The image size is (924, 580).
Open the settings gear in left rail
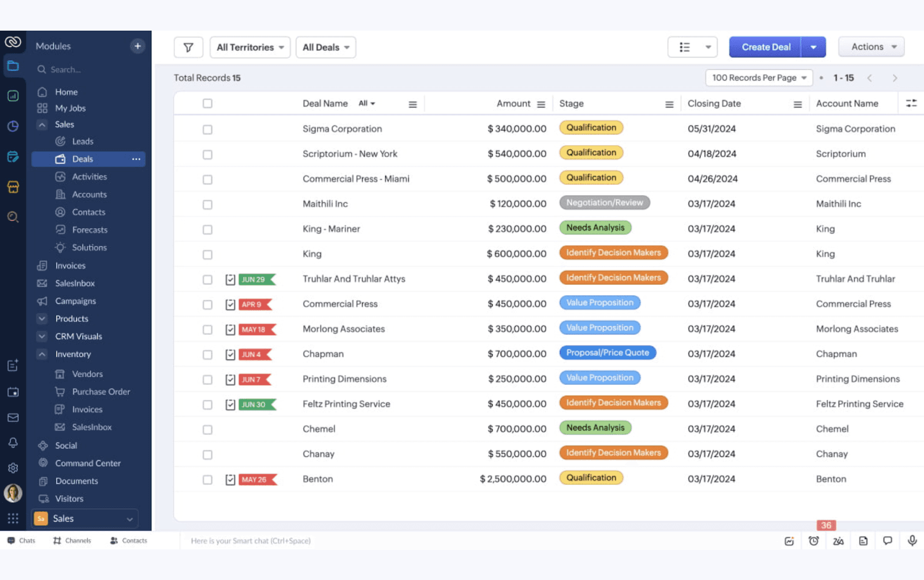[13, 468]
